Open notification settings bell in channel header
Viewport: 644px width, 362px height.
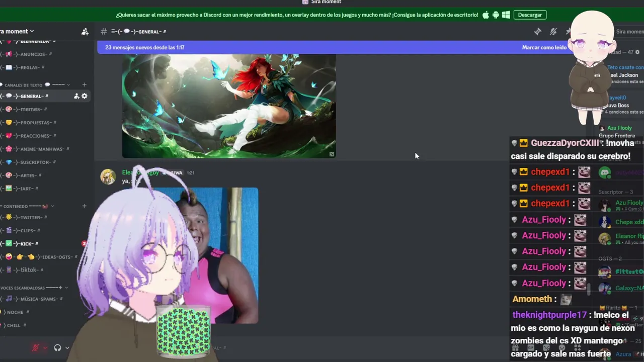tap(553, 32)
